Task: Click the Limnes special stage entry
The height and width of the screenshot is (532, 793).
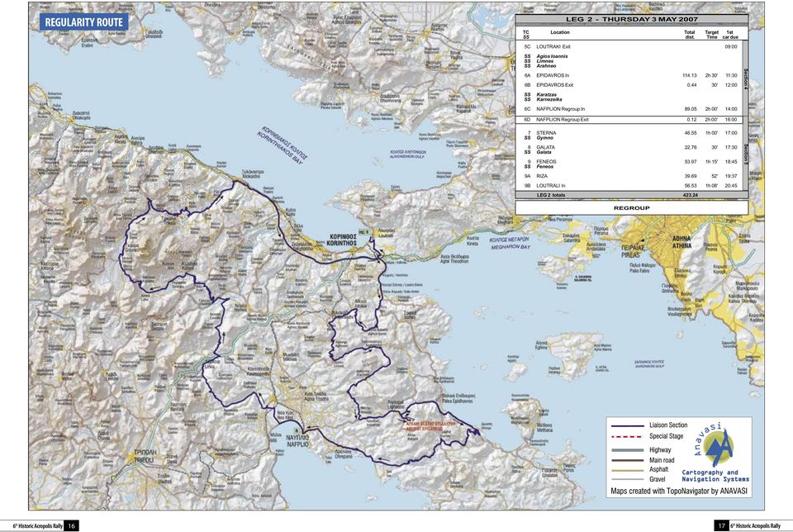Action: click(x=545, y=61)
